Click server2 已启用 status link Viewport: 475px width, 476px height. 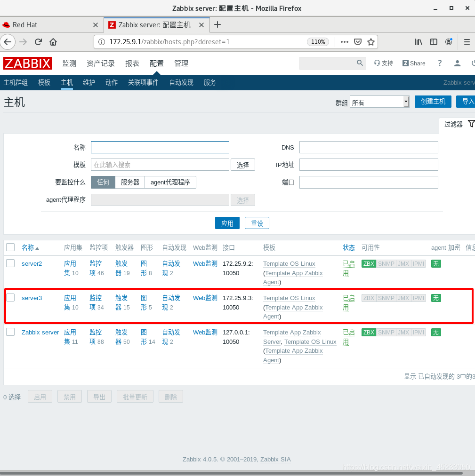(x=348, y=269)
